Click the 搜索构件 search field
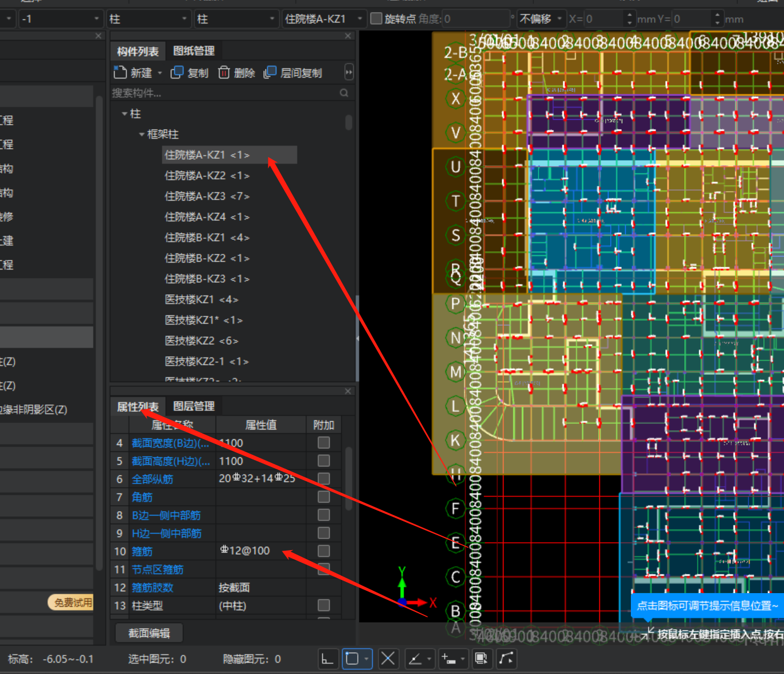The image size is (784, 674). 225,93
